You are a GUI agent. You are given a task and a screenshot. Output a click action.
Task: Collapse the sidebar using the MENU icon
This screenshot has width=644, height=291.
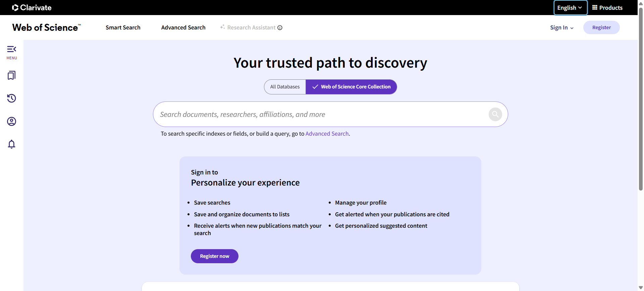coord(12,52)
